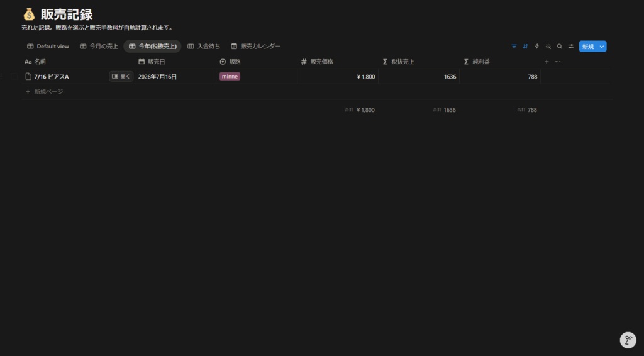Add a row with 新規ページ
The width and height of the screenshot is (644, 356).
[45, 92]
